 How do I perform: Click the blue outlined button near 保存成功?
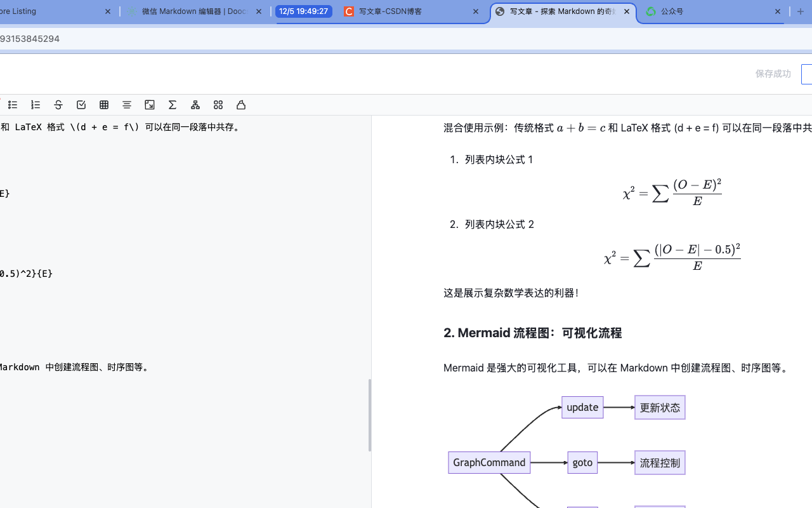coord(808,74)
